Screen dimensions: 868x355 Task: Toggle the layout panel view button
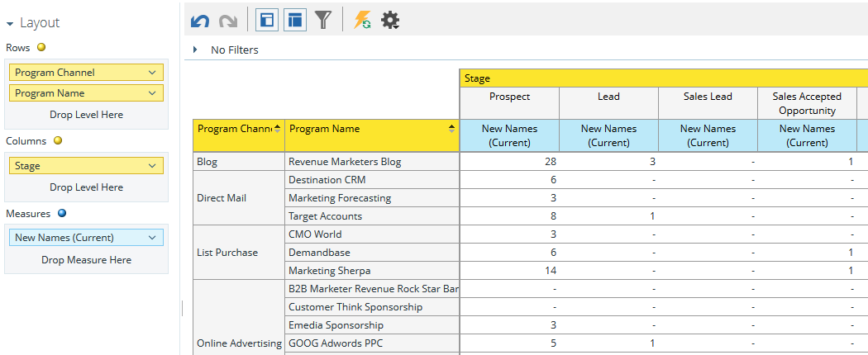point(267,20)
